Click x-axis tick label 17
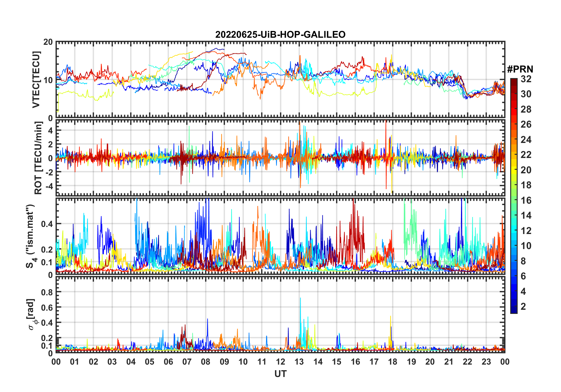Viewport: 561px width, 392px height. (374, 362)
